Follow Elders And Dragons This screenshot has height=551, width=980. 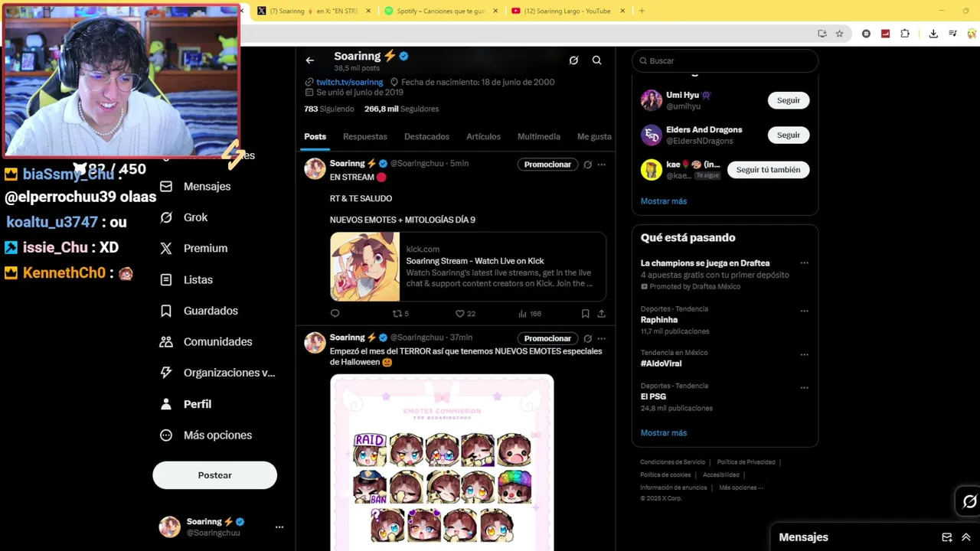click(x=788, y=135)
